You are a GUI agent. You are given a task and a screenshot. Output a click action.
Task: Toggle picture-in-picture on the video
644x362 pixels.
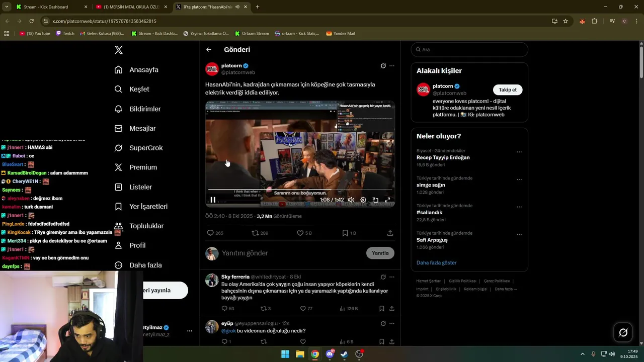pyautogui.click(x=375, y=200)
